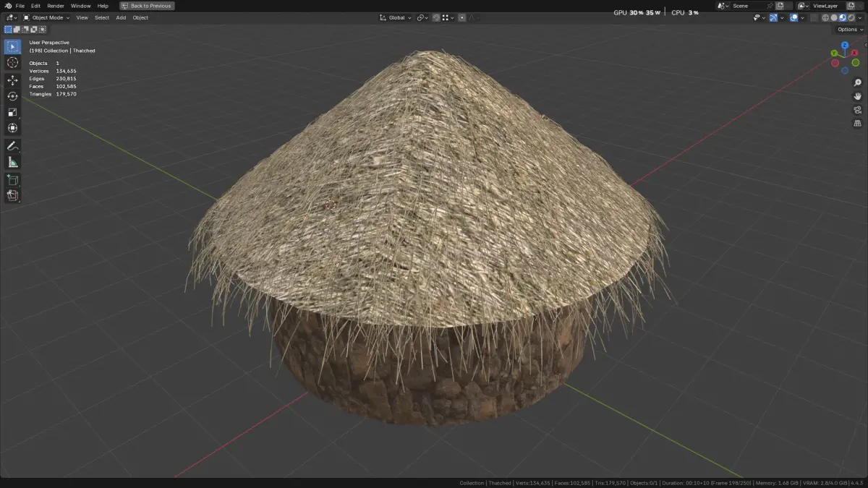Open snapping options dropdown
Screen dimensions: 868x488
click(448, 17)
